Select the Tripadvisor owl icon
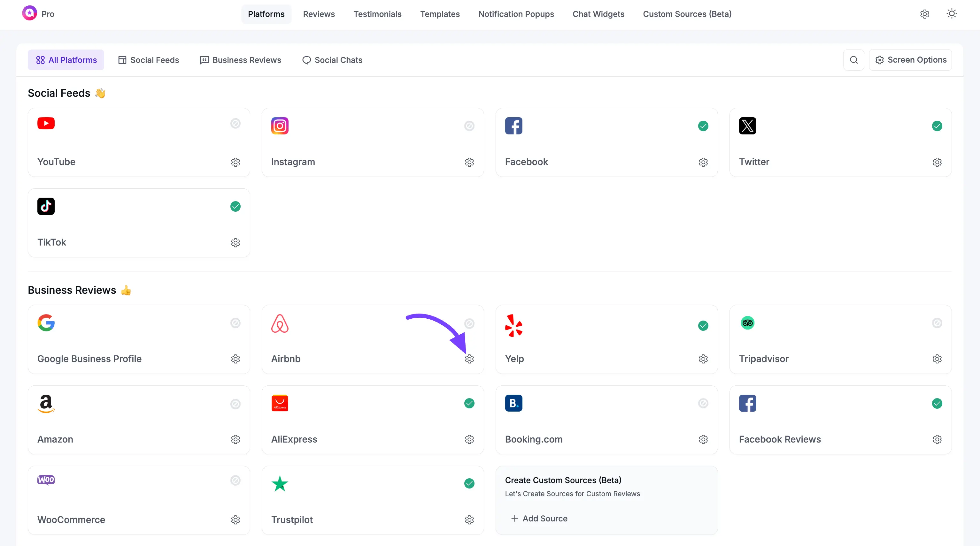 (x=747, y=322)
